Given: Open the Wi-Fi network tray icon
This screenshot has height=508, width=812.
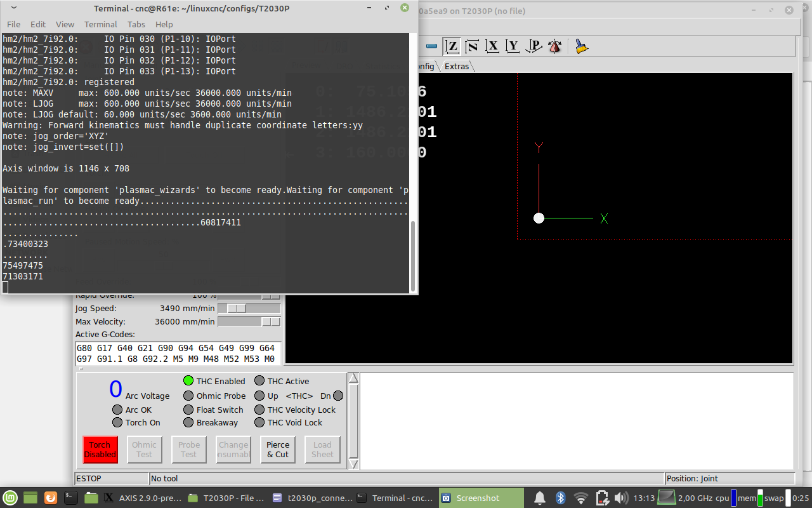Looking at the screenshot, I should pos(580,498).
